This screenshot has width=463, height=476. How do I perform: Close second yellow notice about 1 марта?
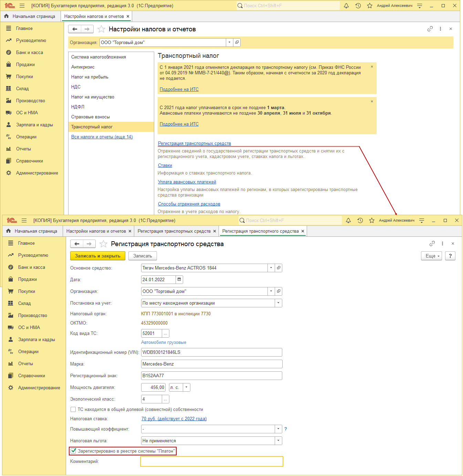point(372,102)
